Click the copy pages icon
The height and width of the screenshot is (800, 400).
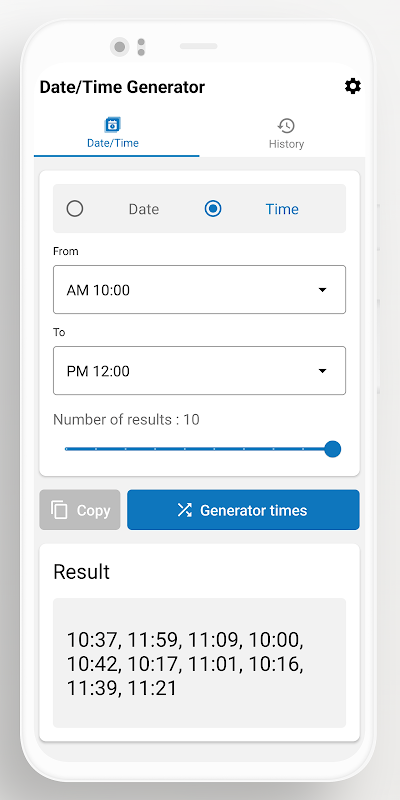point(59,510)
